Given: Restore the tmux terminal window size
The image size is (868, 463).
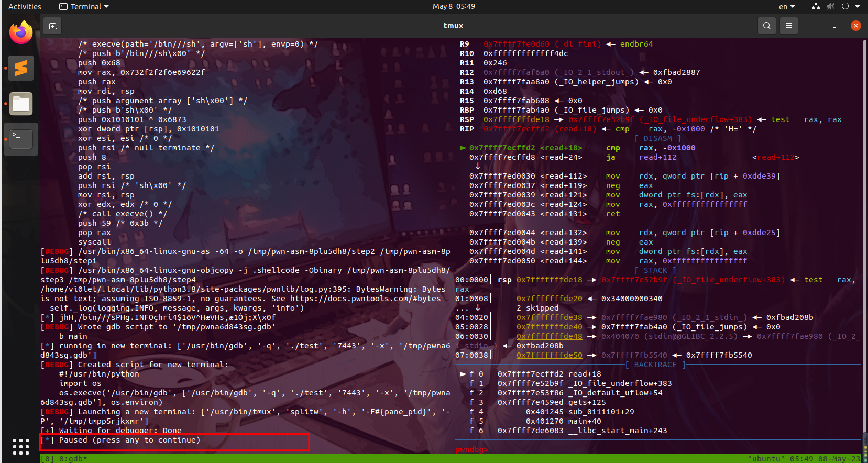Looking at the screenshot, I should [x=835, y=26].
